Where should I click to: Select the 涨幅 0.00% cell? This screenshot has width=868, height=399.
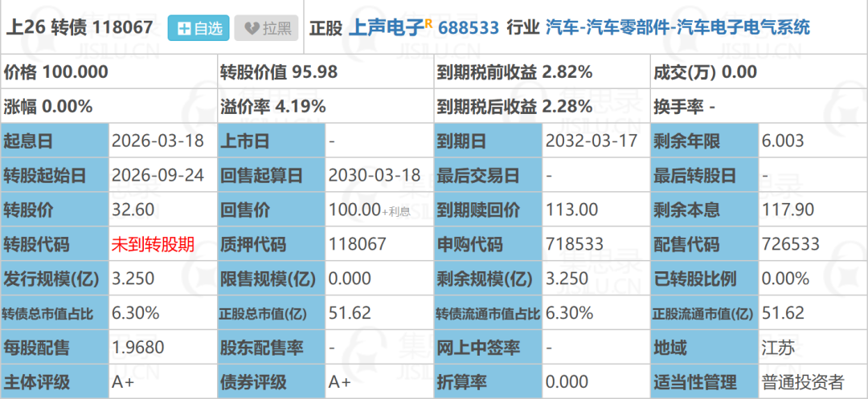(108, 106)
